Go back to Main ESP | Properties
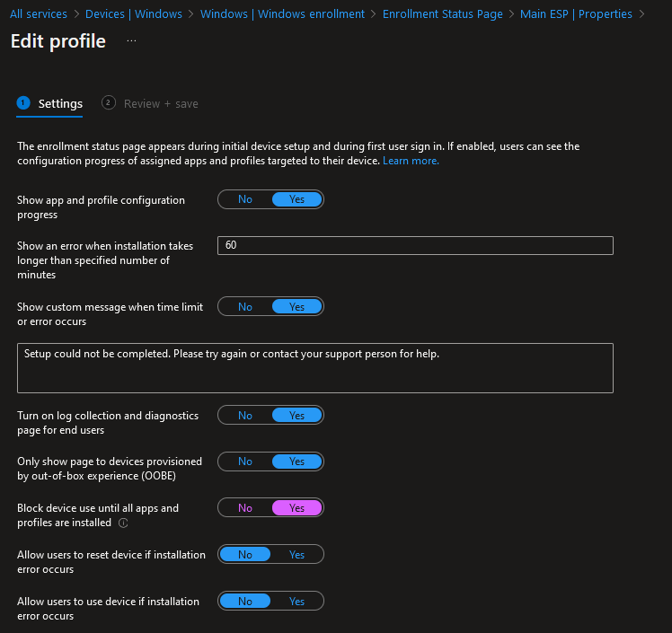The image size is (672, 633). coord(576,14)
